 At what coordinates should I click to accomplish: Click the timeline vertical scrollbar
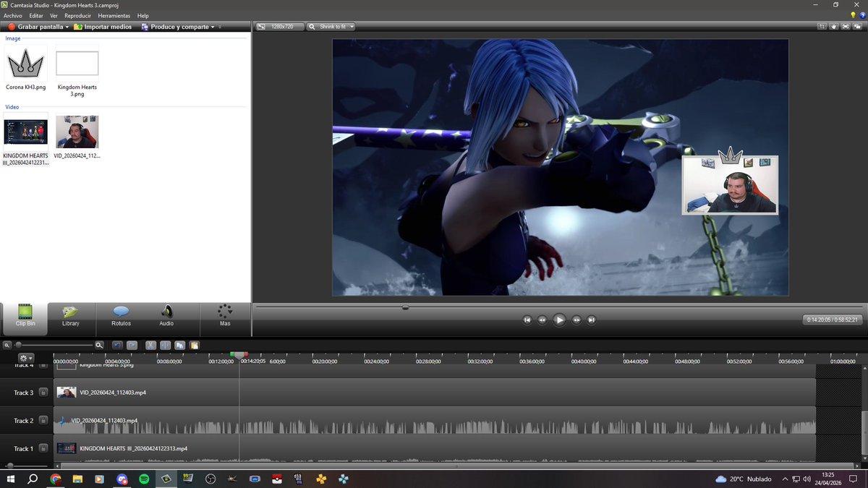(864, 432)
